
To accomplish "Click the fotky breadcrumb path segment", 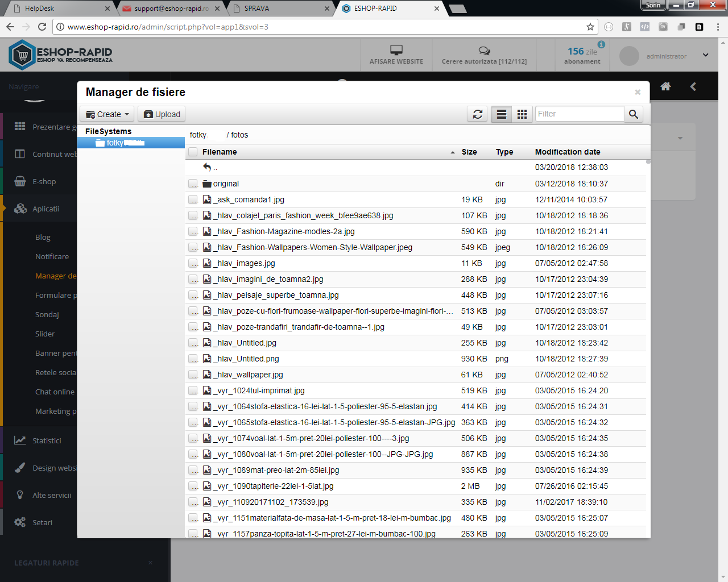I will coord(198,135).
